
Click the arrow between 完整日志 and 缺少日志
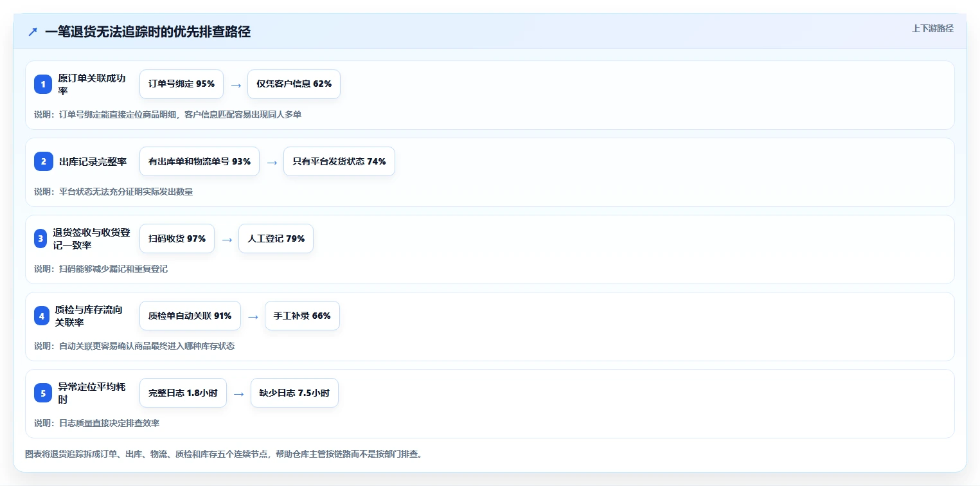pyautogui.click(x=239, y=393)
